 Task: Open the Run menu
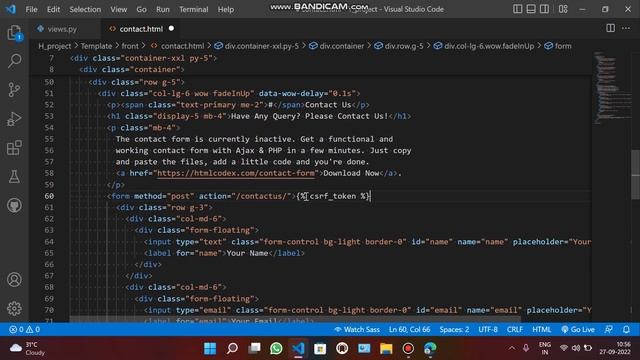pyautogui.click(x=162, y=9)
